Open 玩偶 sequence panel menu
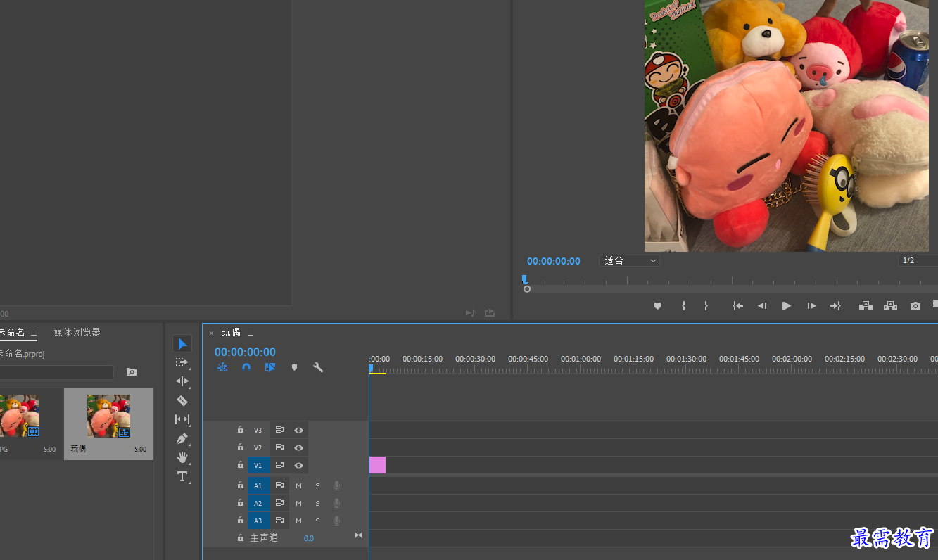This screenshot has width=938, height=560. click(251, 333)
